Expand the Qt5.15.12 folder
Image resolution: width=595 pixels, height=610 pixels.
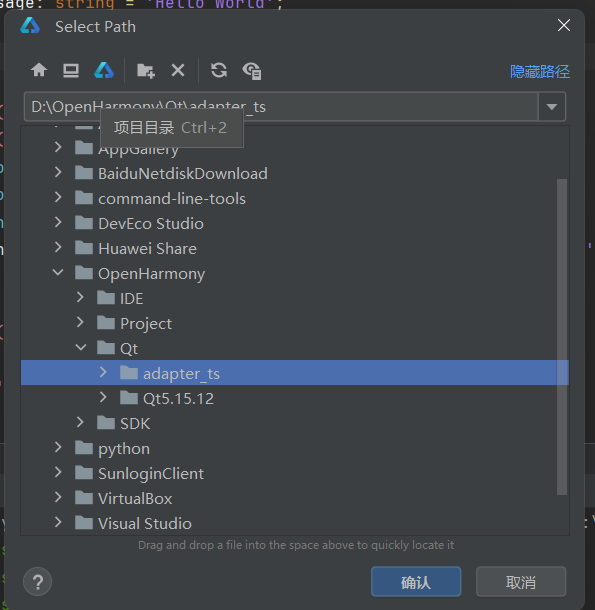coord(103,397)
